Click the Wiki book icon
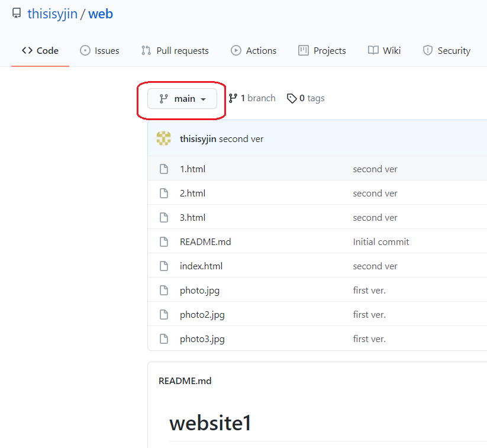This screenshot has width=487, height=448. click(x=373, y=50)
